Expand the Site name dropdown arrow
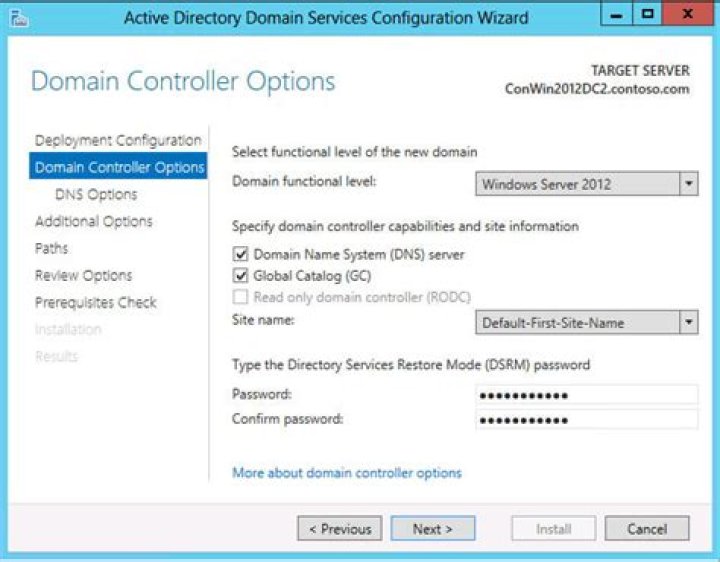This screenshot has height=562, width=720. (688, 323)
